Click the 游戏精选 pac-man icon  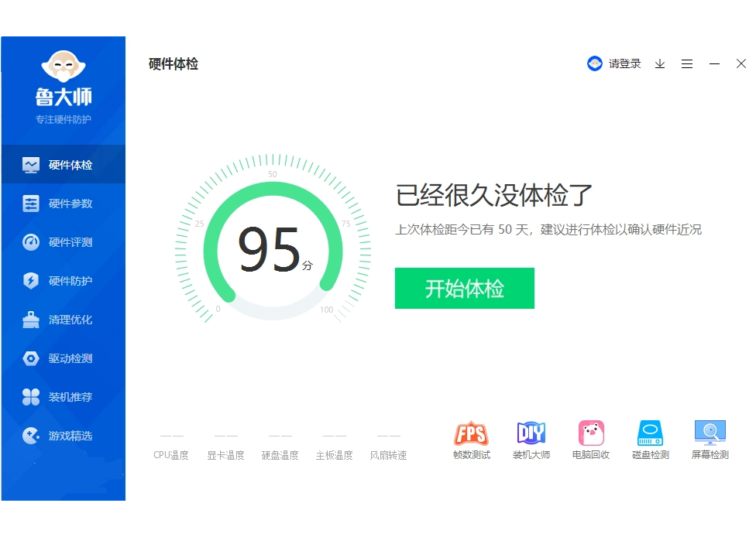(x=31, y=436)
